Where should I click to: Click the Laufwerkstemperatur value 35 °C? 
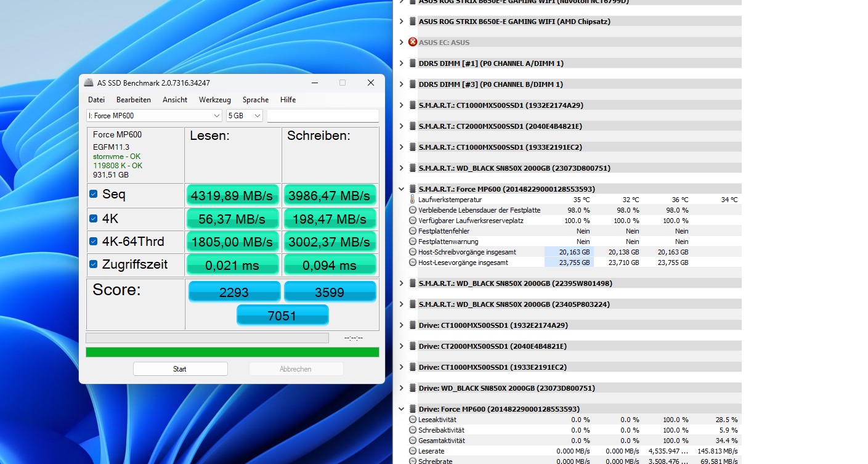pos(582,200)
